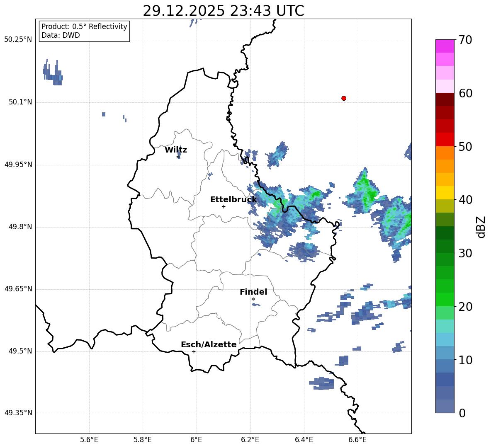This screenshot has width=491, height=448.
Task: Click the 5.6°E longitude tick label
Action: (89, 440)
